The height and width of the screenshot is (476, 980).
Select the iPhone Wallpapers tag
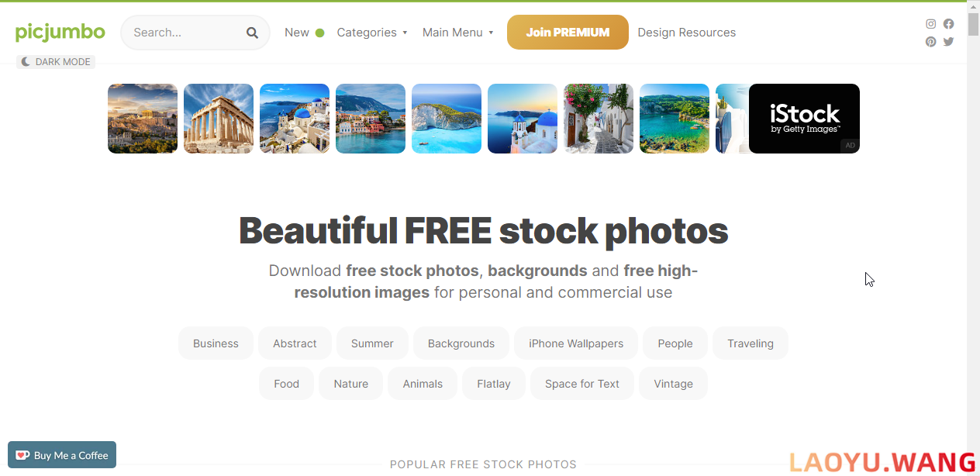coord(576,343)
